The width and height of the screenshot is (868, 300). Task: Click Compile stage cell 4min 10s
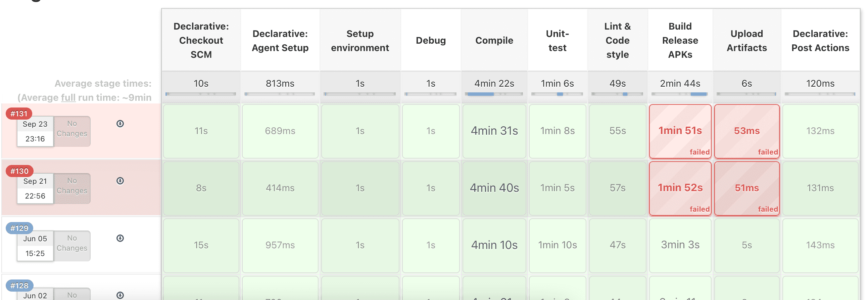(x=494, y=246)
